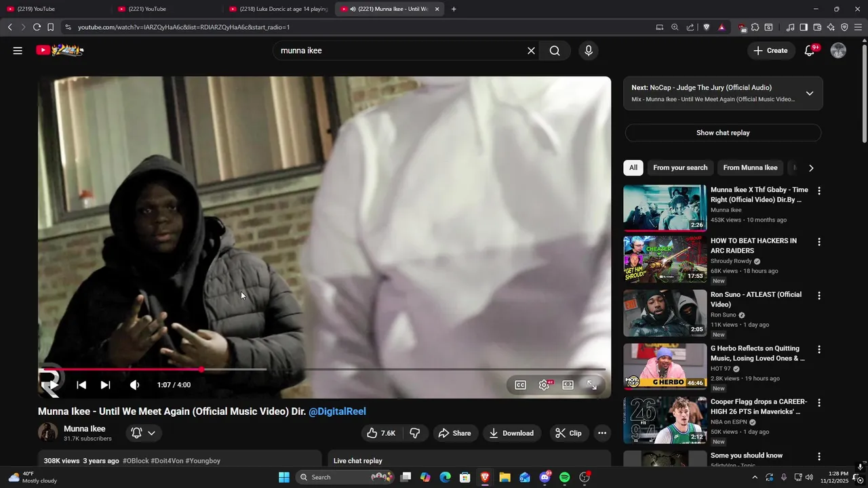Viewport: 868px width, 488px height.
Task: Open a new browser tab
Action: pos(454,9)
